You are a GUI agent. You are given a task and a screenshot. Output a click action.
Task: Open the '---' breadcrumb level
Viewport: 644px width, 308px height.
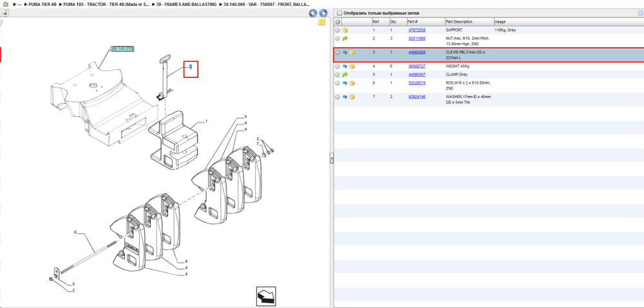(x=19, y=4)
